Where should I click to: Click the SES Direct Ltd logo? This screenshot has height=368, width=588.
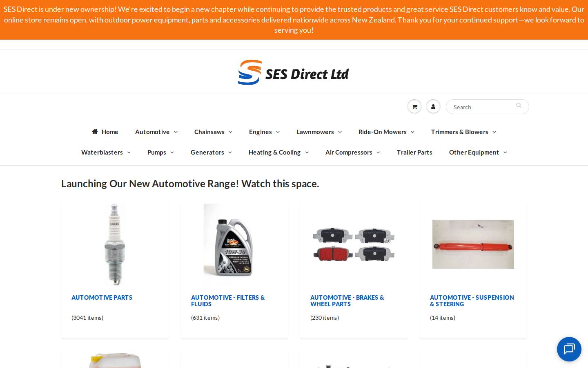pyautogui.click(x=294, y=72)
